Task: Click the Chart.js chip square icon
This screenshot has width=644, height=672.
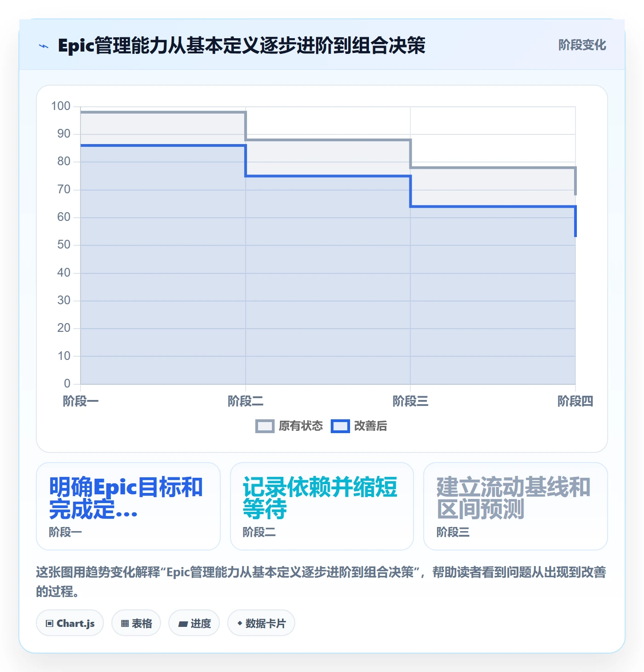Action: (50, 624)
